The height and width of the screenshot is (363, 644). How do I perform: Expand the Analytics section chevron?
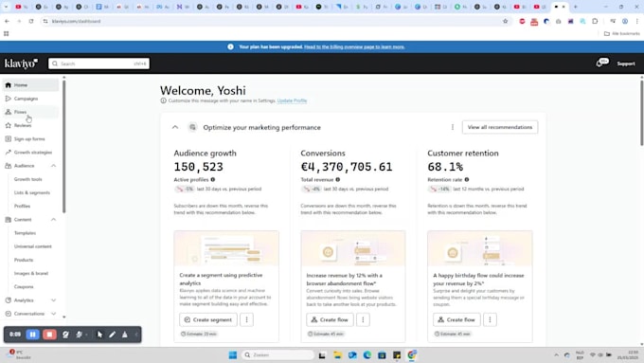pyautogui.click(x=53, y=300)
